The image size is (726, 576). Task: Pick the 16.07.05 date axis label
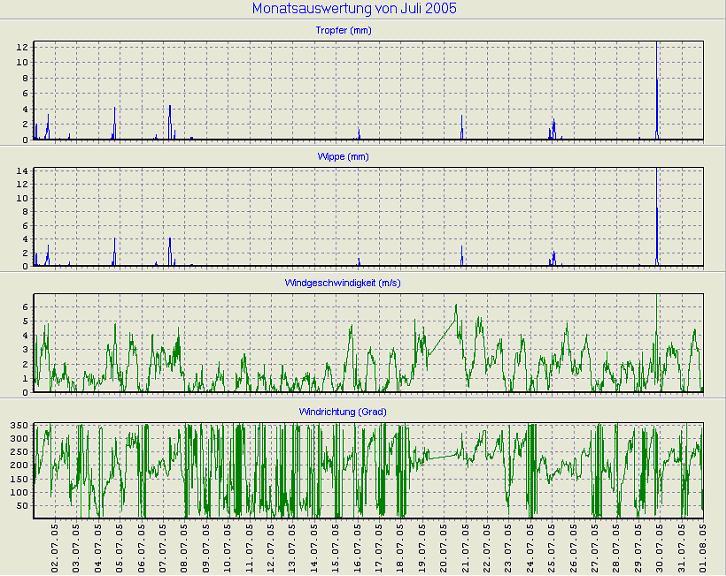click(x=358, y=547)
